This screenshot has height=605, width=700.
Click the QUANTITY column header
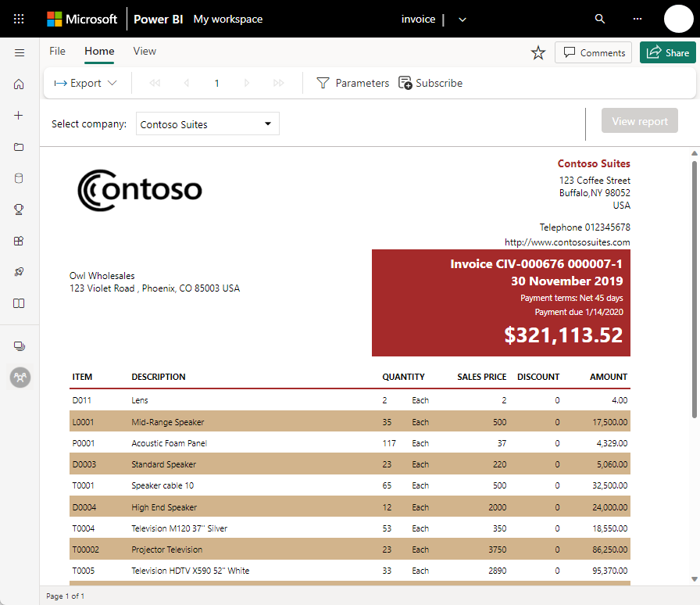[x=403, y=377]
